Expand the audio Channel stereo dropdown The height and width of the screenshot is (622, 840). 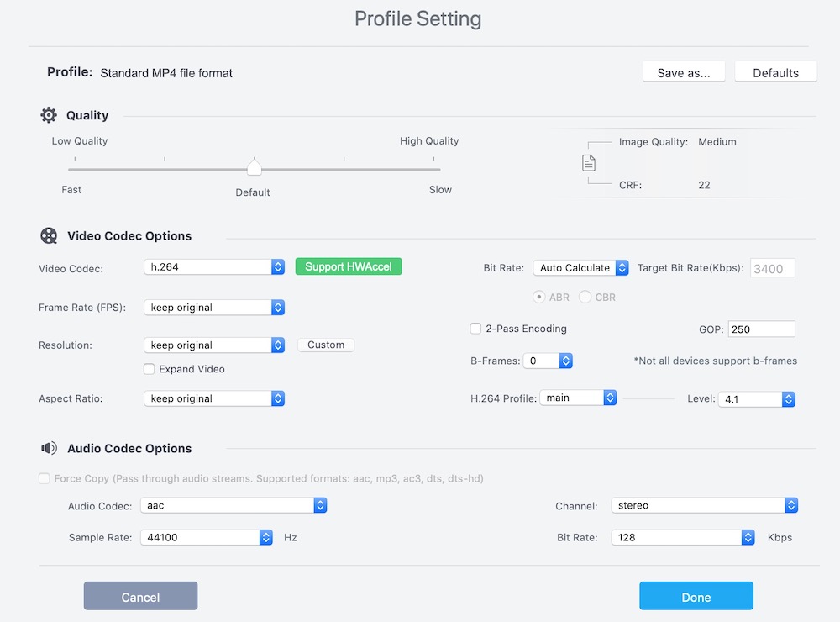(704, 506)
